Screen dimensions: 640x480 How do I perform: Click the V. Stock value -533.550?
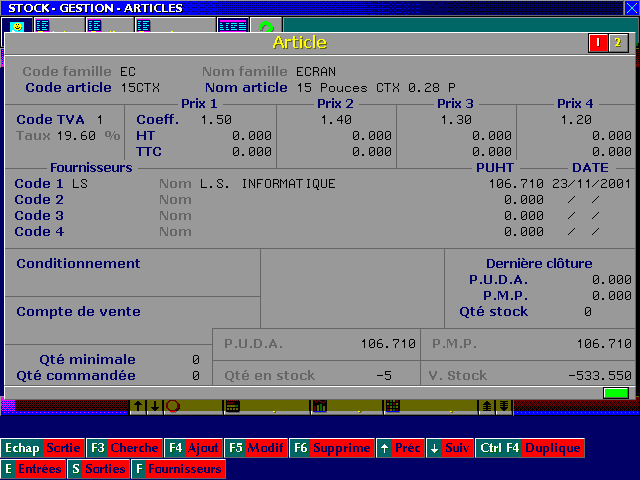(x=600, y=376)
